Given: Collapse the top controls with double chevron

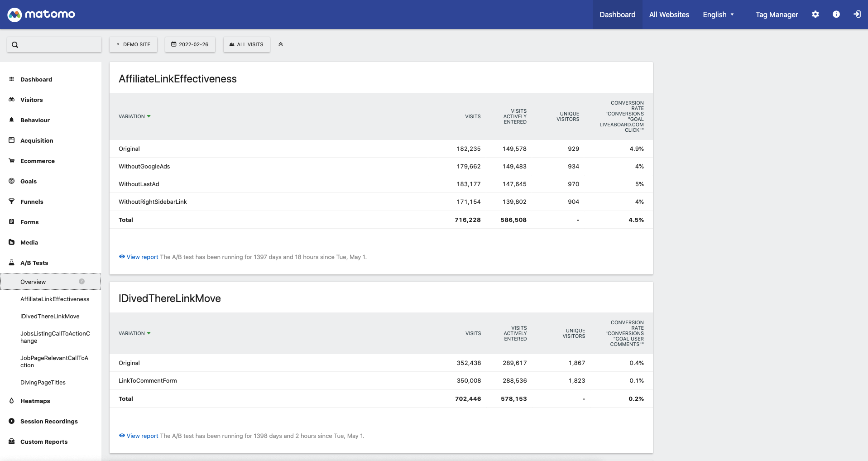Looking at the screenshot, I should coord(281,44).
